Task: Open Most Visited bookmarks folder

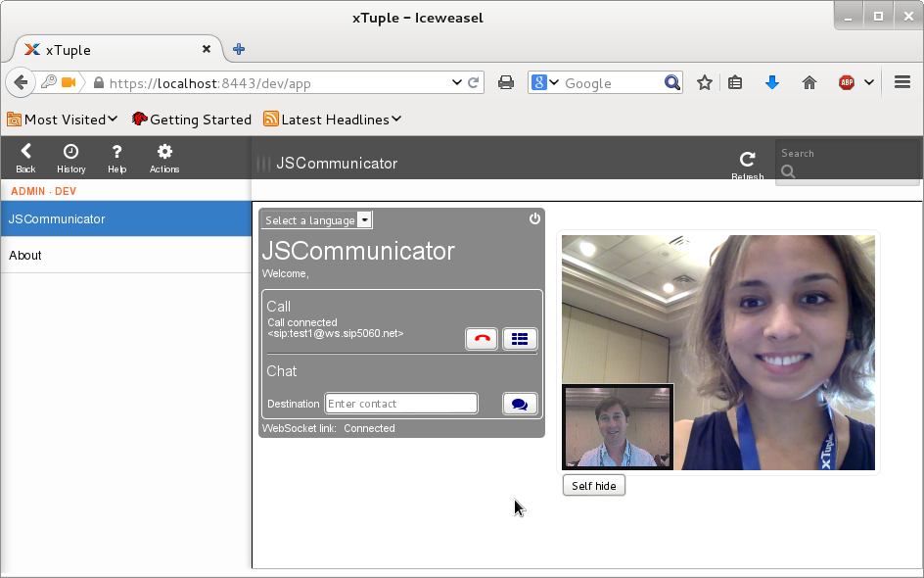Action: 63,120
